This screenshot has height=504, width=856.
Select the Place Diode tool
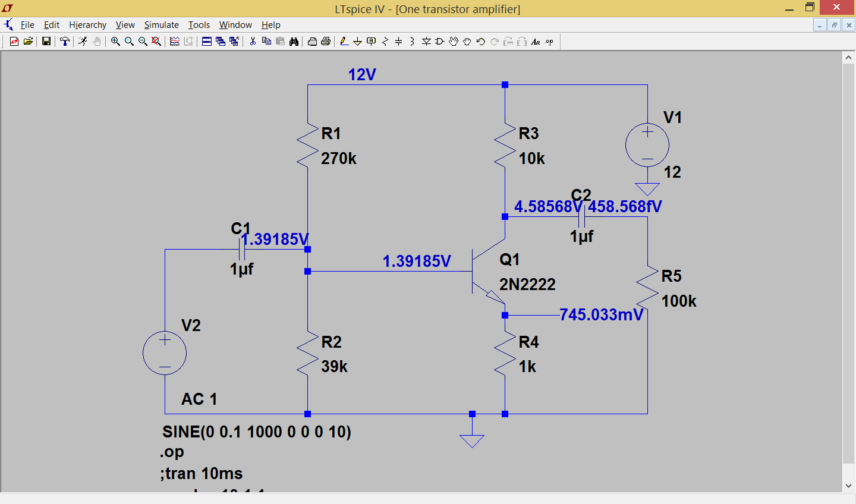coord(426,42)
